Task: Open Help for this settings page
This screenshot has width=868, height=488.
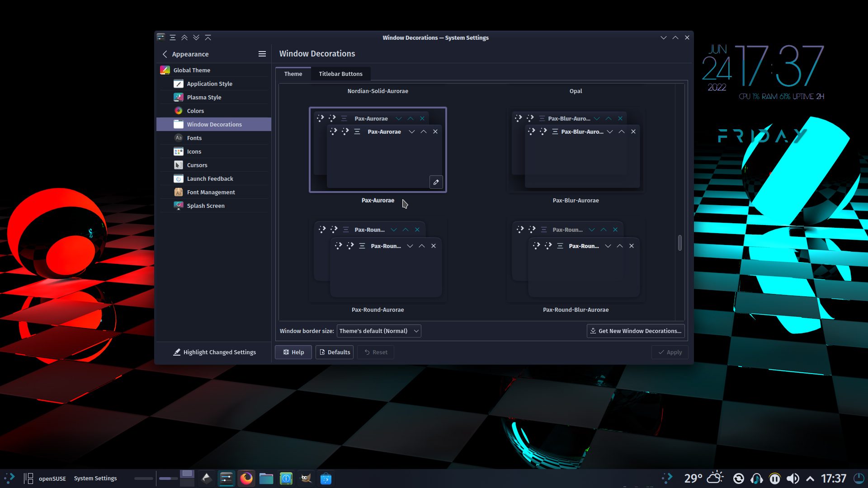Action: click(293, 352)
